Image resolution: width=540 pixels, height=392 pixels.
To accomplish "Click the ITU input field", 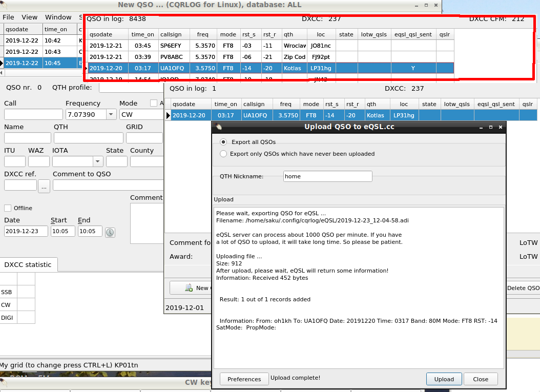I will point(15,161).
